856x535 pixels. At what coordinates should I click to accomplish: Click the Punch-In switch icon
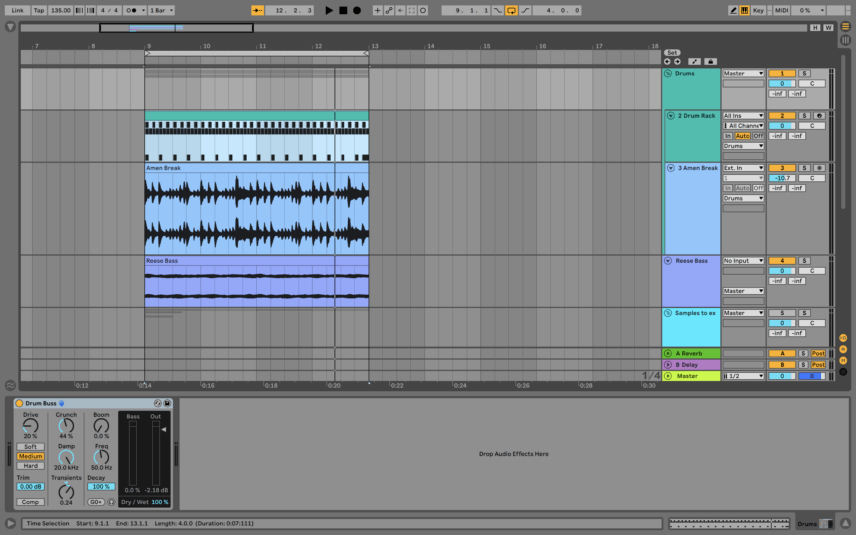(498, 10)
